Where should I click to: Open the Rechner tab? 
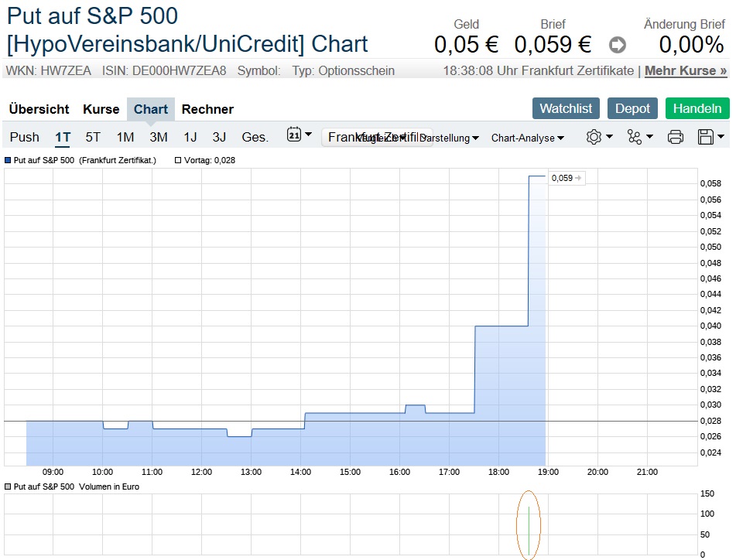(207, 109)
